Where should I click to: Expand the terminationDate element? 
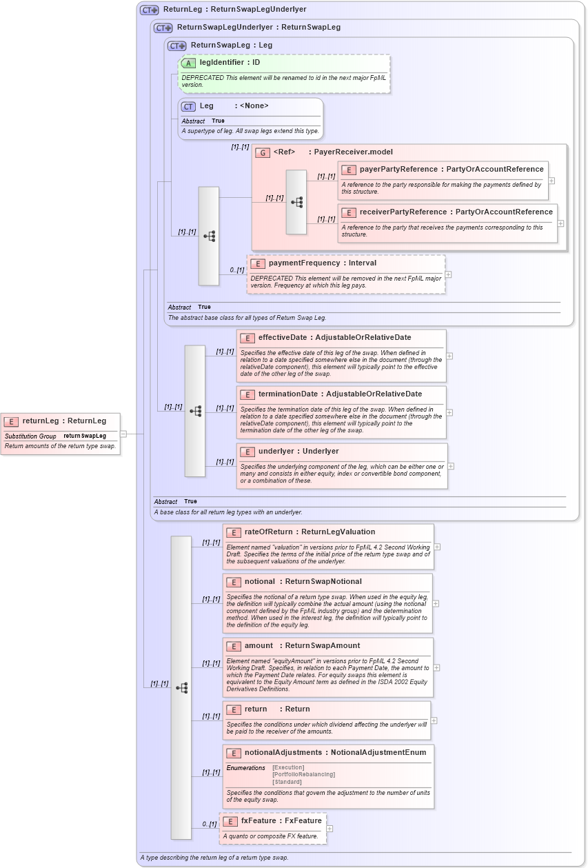(449, 413)
